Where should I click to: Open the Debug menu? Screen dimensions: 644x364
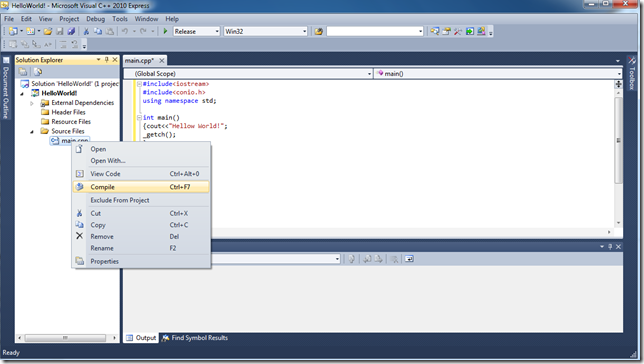[x=95, y=19]
